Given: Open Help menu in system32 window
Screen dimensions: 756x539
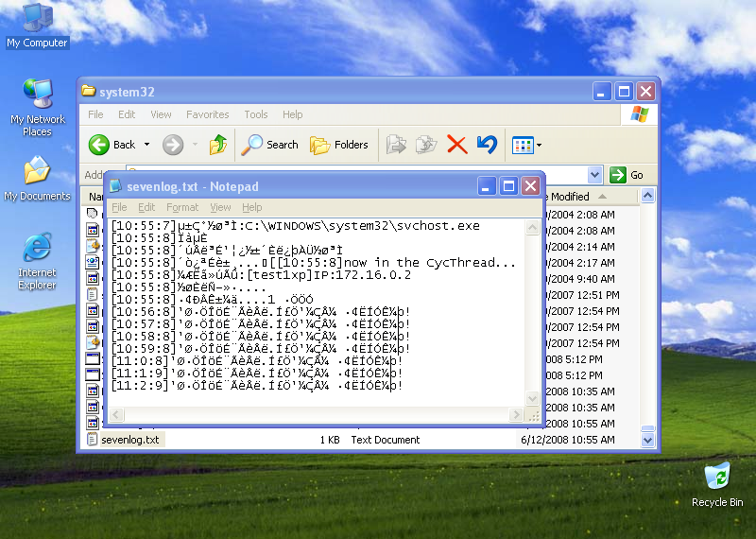Looking at the screenshot, I should click(293, 114).
